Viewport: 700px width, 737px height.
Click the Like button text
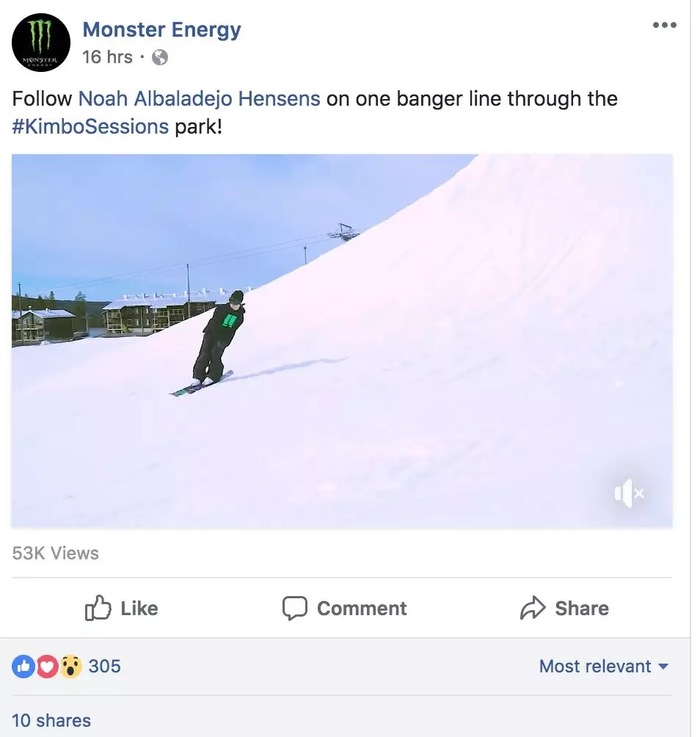pyautogui.click(x=139, y=608)
